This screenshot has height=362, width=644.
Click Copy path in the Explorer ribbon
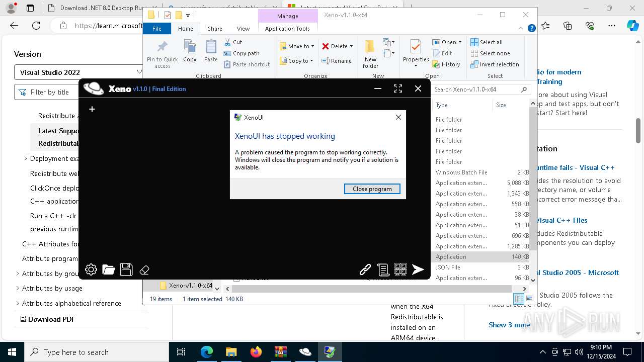click(242, 53)
